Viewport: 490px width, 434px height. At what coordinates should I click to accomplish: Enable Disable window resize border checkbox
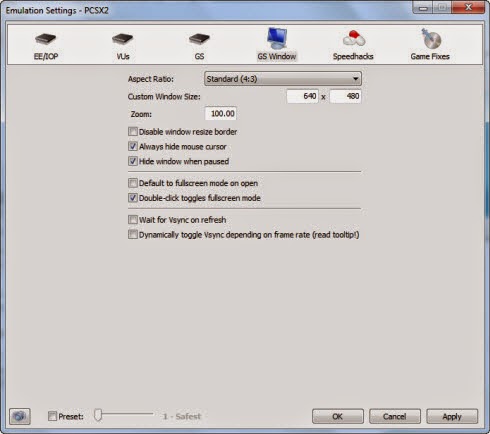pyautogui.click(x=133, y=132)
